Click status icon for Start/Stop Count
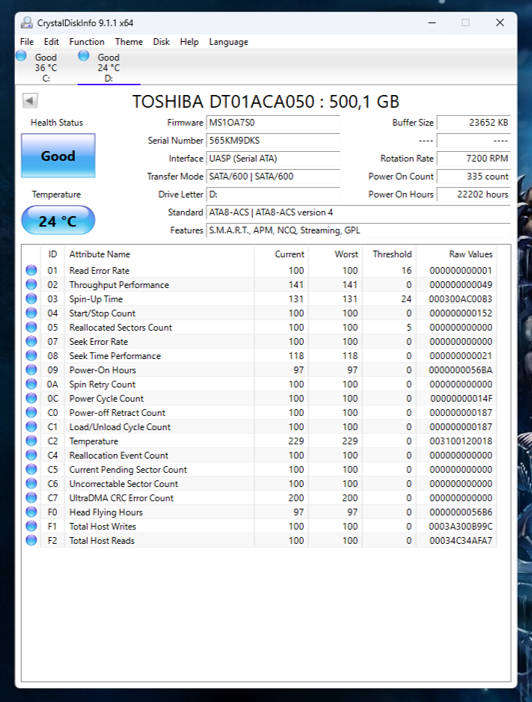 (31, 313)
